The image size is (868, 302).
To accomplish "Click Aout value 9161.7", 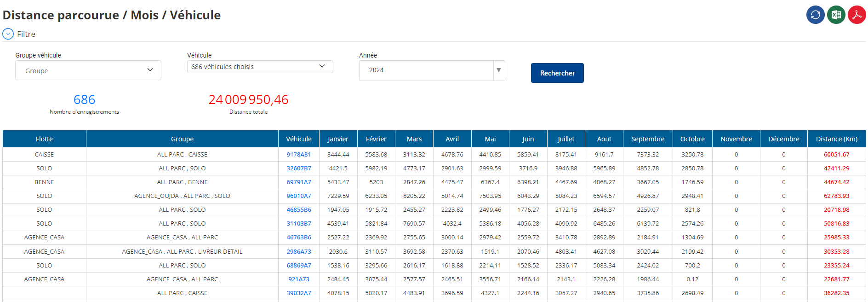I will pos(604,155).
